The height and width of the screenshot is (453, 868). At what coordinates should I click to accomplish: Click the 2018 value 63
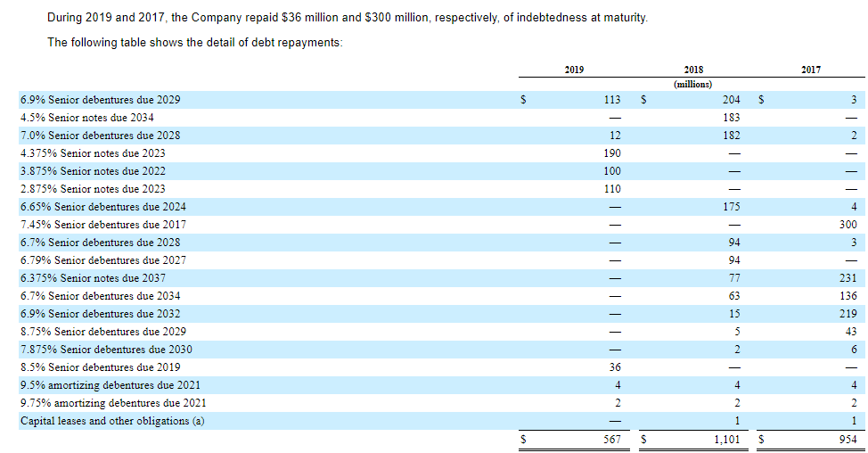[734, 296]
